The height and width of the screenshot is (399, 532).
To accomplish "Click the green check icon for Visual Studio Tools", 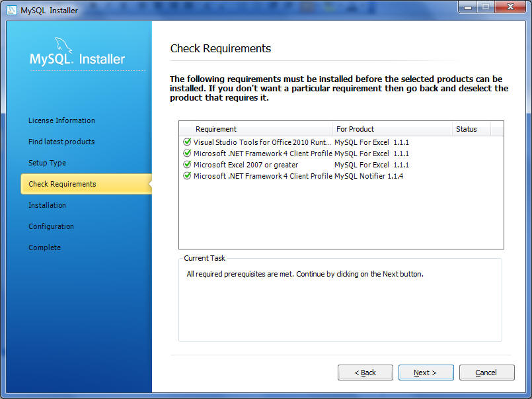I will pyautogui.click(x=187, y=142).
